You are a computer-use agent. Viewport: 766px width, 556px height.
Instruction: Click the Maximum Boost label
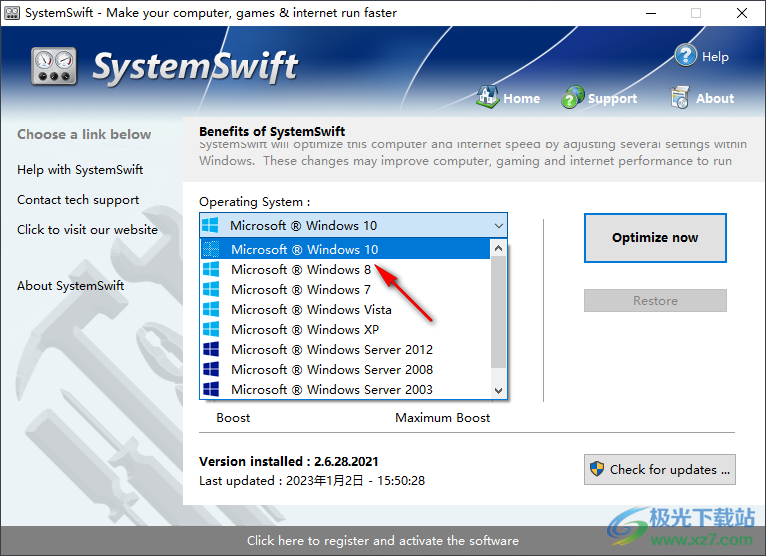(x=443, y=418)
